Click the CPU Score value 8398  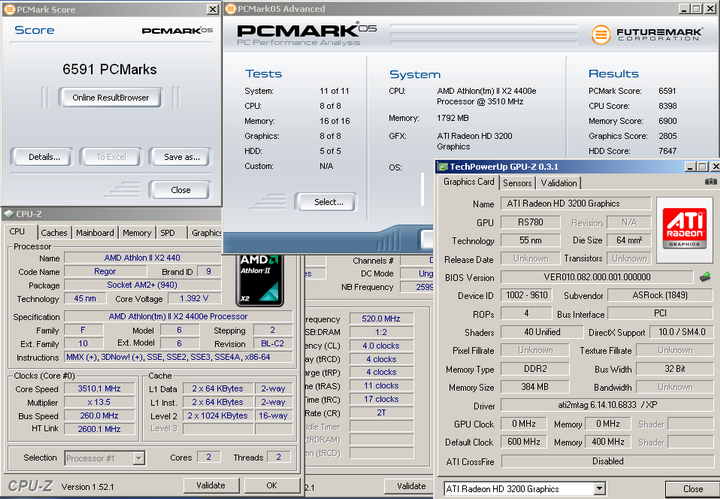668,106
